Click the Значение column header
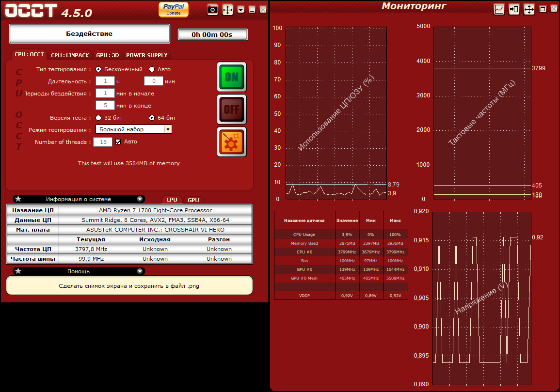This screenshot has height=392, width=560. 347,220
